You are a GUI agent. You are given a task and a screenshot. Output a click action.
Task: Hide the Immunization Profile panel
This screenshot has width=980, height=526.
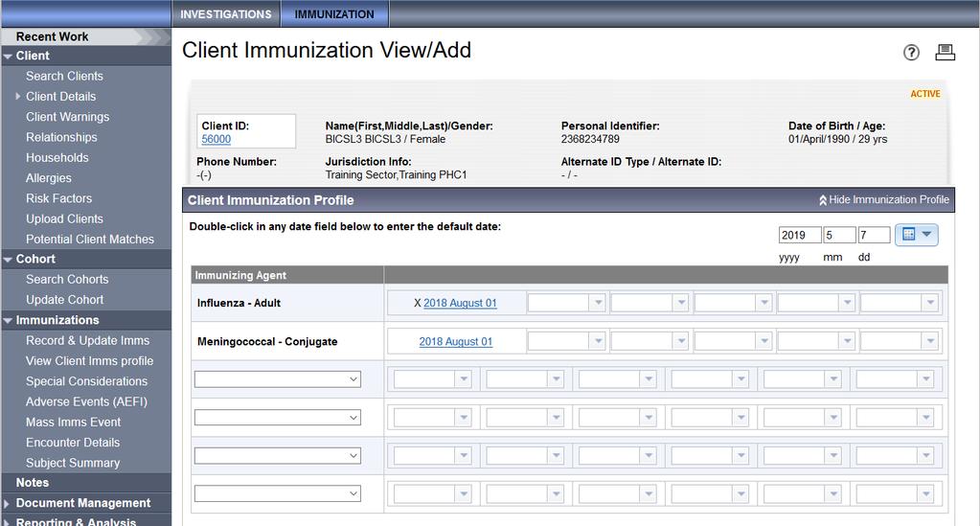[x=884, y=199]
